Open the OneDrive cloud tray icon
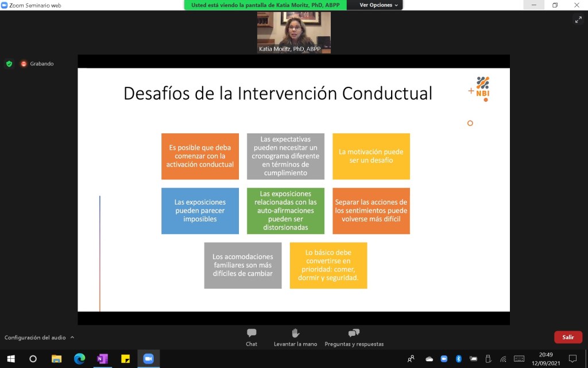This screenshot has width=588, height=368. pos(429,359)
